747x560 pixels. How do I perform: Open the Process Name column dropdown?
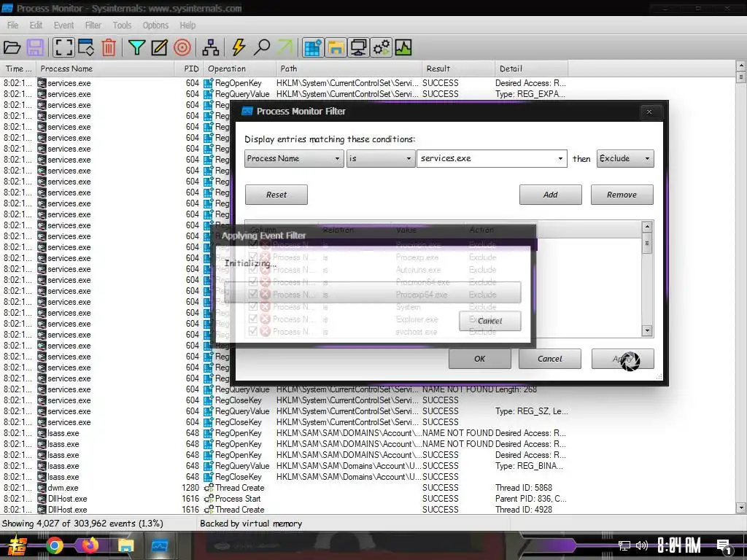(x=294, y=158)
